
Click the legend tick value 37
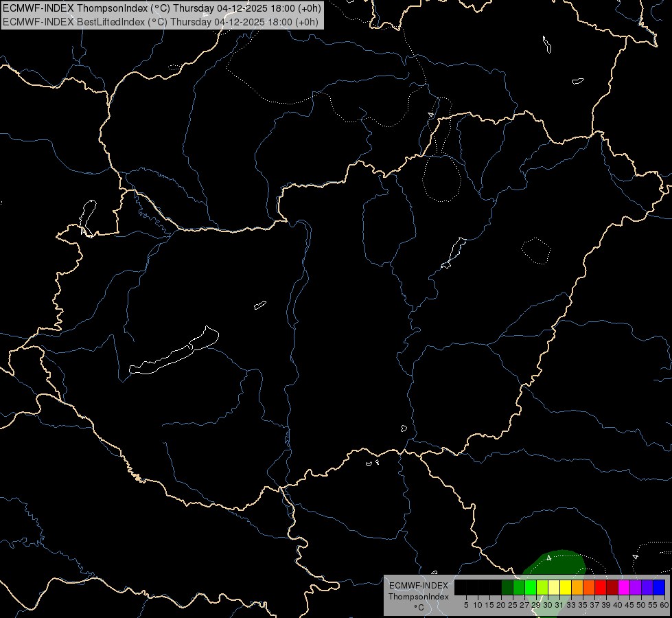click(x=594, y=605)
